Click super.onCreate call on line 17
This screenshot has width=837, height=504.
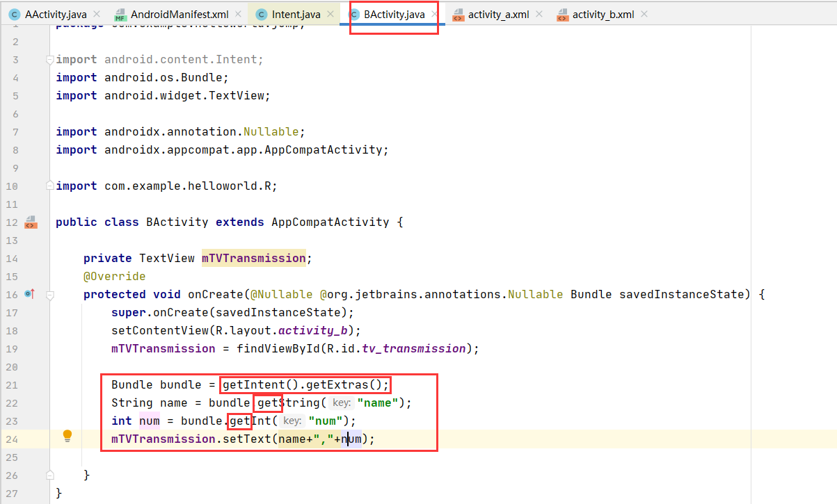tap(232, 313)
